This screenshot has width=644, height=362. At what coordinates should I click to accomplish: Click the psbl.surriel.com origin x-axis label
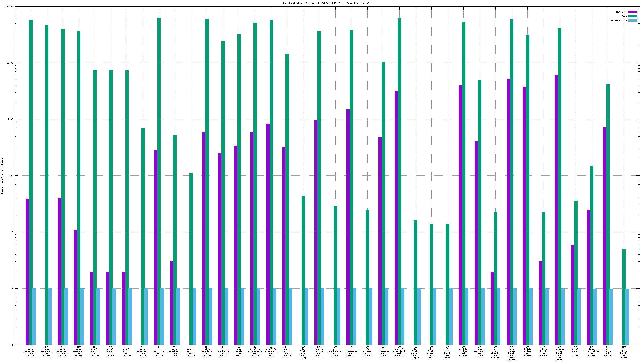[207, 351]
